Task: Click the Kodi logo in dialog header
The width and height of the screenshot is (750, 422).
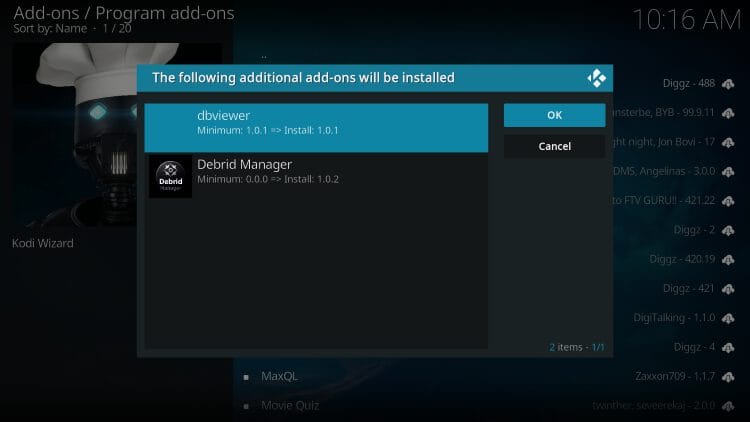Action: (596, 78)
